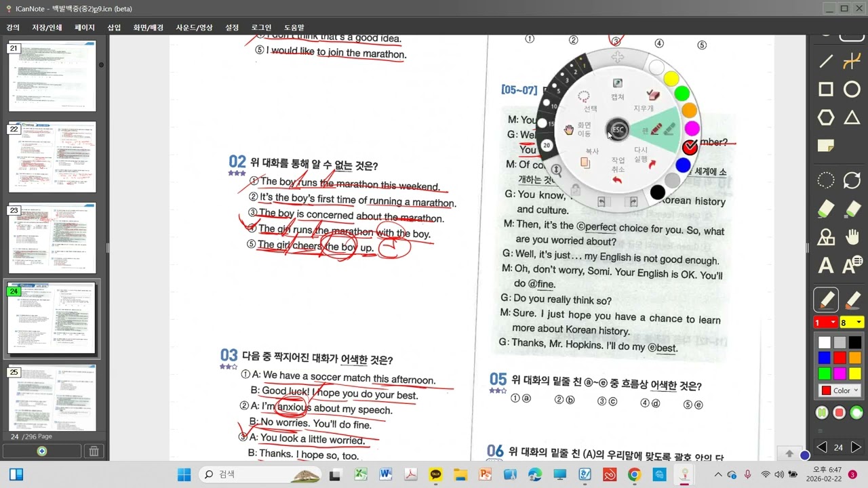
Task: Pick white swatch in sidebar palette
Action: 824,343
